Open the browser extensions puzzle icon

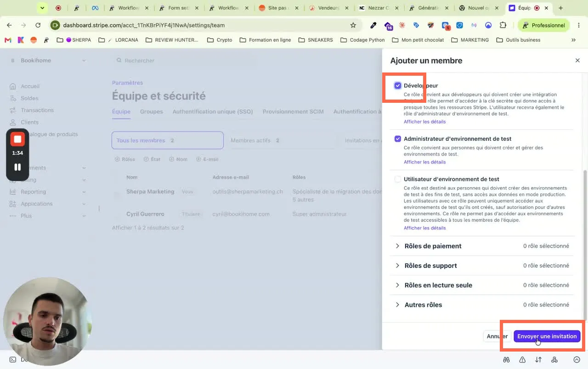[x=503, y=25]
